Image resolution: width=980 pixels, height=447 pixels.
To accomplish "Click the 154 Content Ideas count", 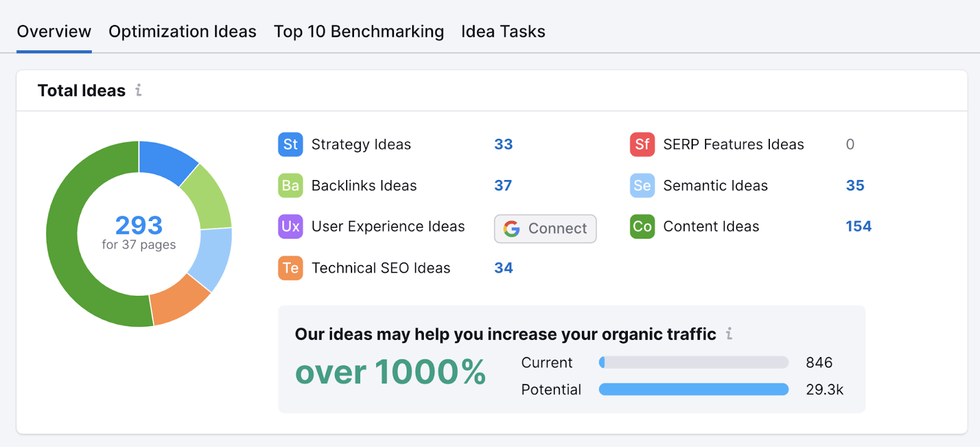I will click(x=858, y=226).
